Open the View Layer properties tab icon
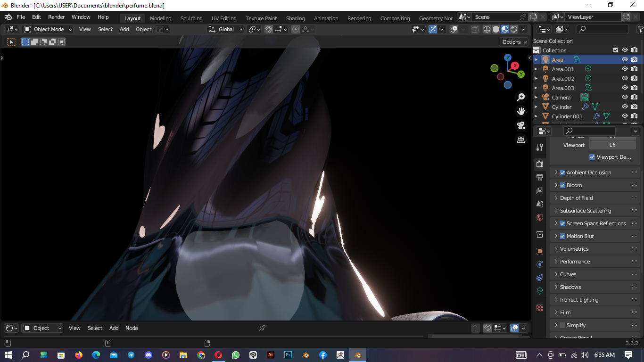644x362 pixels. pyautogui.click(x=540, y=191)
